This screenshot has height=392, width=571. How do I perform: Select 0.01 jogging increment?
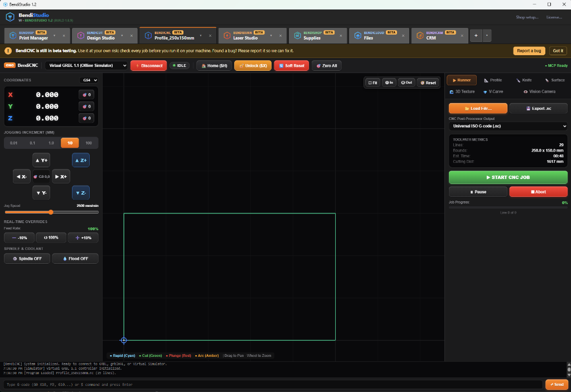tap(13, 143)
